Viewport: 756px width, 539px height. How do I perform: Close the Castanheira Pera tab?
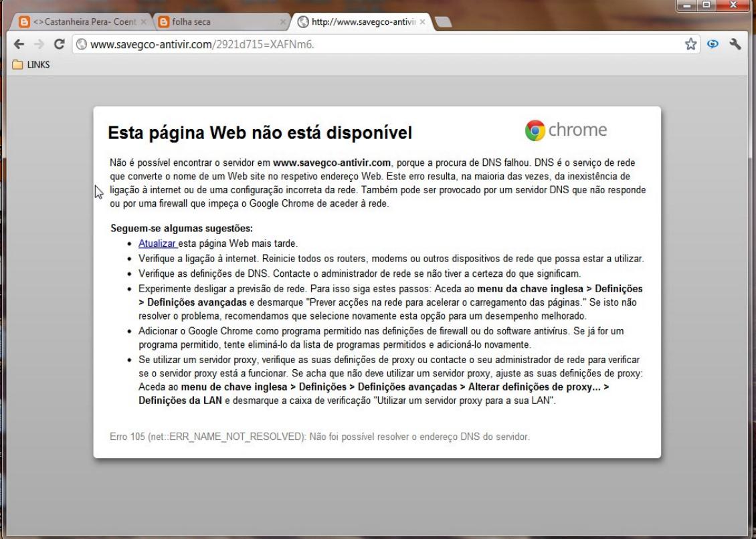pyautogui.click(x=145, y=21)
